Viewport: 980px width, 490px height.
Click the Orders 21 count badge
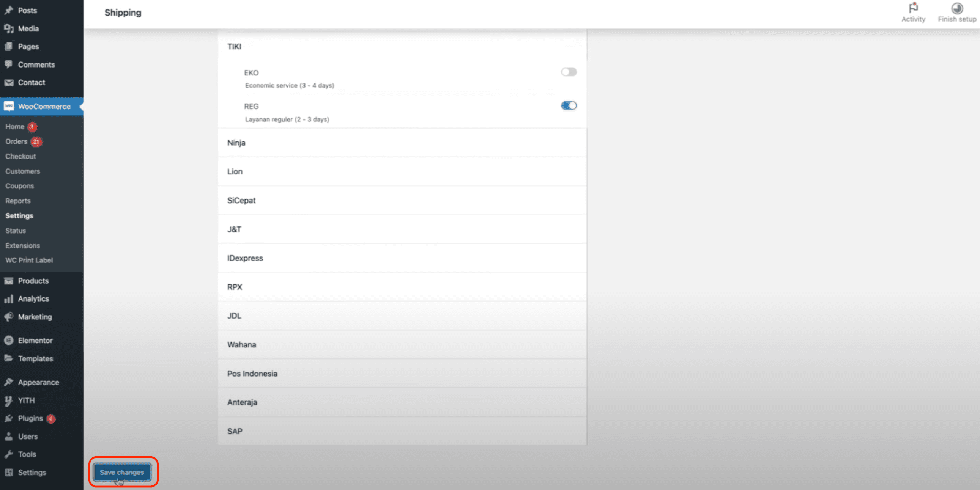pyautogui.click(x=36, y=142)
